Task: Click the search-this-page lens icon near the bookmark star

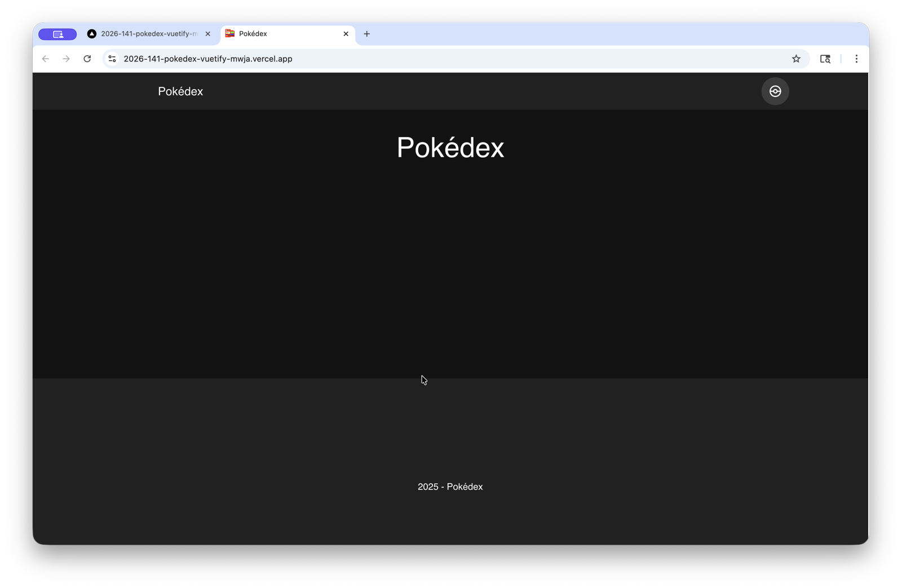Action: (825, 59)
